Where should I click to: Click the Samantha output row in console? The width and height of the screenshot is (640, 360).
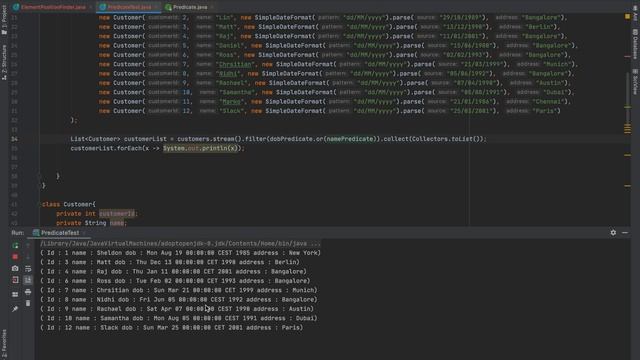pyautogui.click(x=179, y=318)
